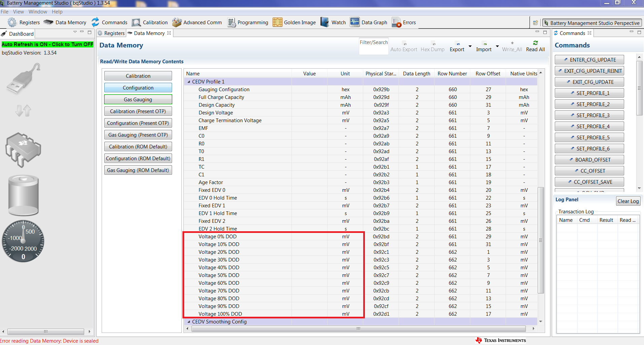644x345 pixels.
Task: Select the Design Voltage row
Action: pyautogui.click(x=361, y=113)
